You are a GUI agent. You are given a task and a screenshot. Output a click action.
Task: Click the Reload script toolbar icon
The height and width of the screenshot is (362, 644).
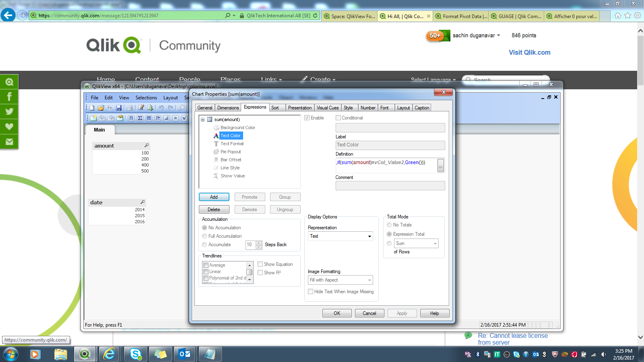(150, 108)
